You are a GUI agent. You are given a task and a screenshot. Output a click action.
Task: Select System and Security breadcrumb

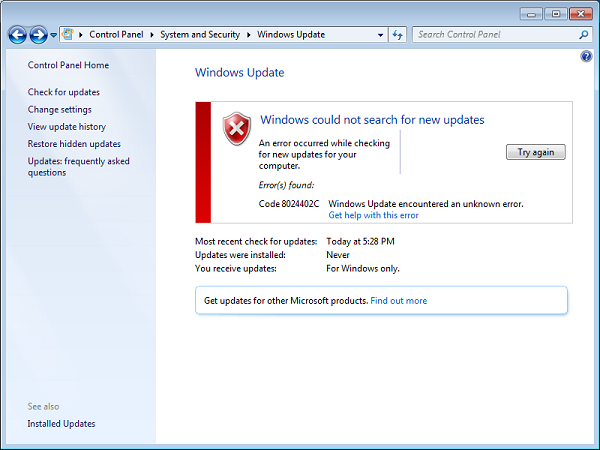(200, 34)
